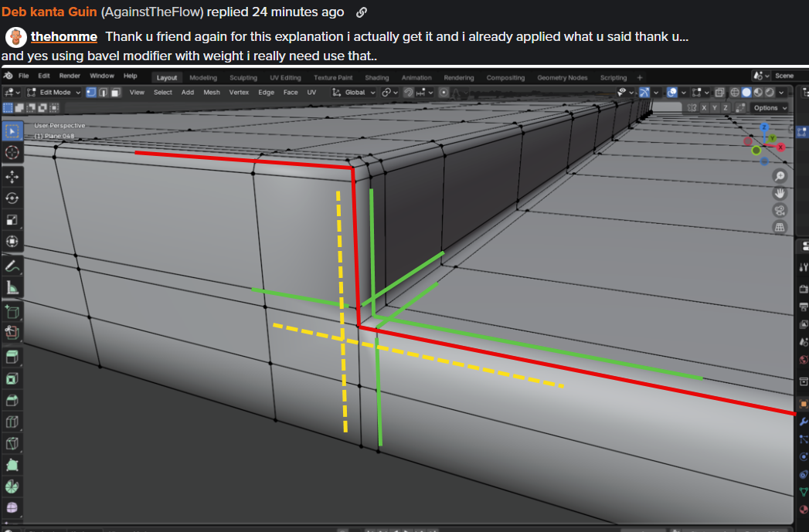Viewport: 809px width, 532px height.
Task: Open thehomme user profile link
Action: point(64,36)
